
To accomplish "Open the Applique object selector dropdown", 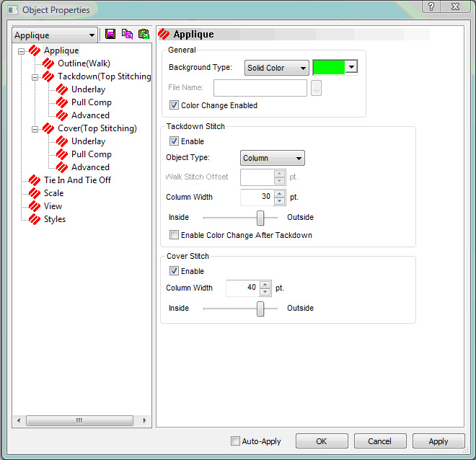I will point(55,35).
